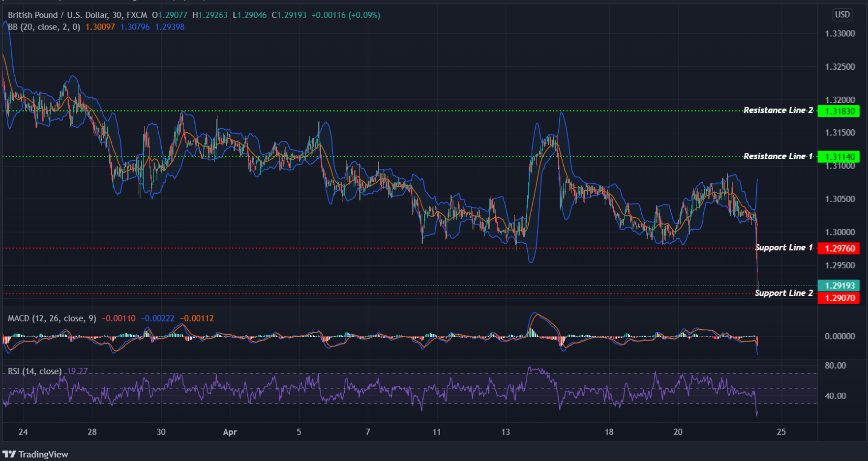Click the USD currency button

841,15
